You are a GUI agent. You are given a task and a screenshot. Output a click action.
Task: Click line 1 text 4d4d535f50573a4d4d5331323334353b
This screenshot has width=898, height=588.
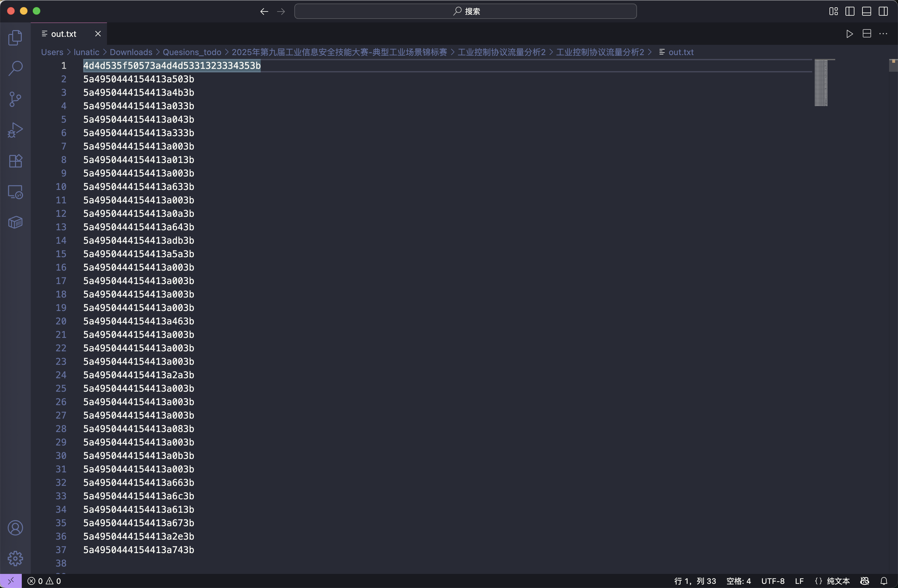(x=172, y=66)
